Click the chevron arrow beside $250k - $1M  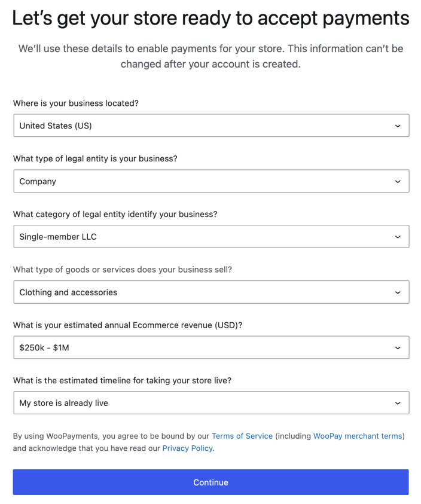pos(398,348)
